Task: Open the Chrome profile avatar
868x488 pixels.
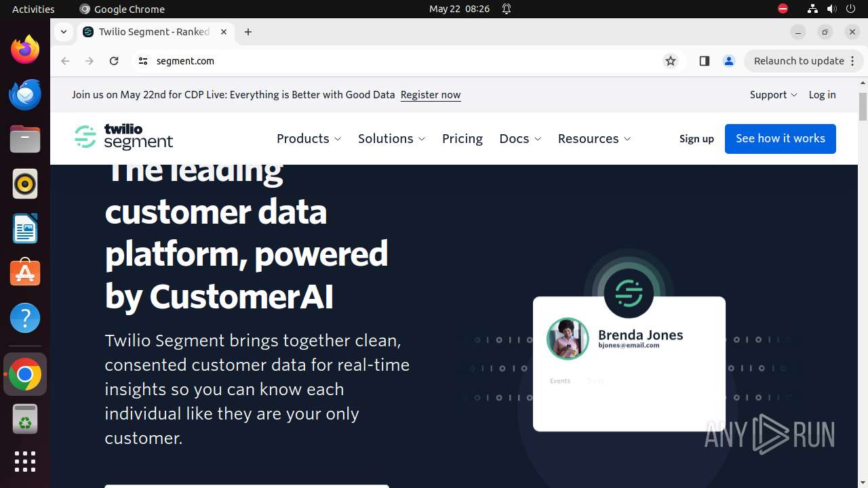Action: coord(729,61)
